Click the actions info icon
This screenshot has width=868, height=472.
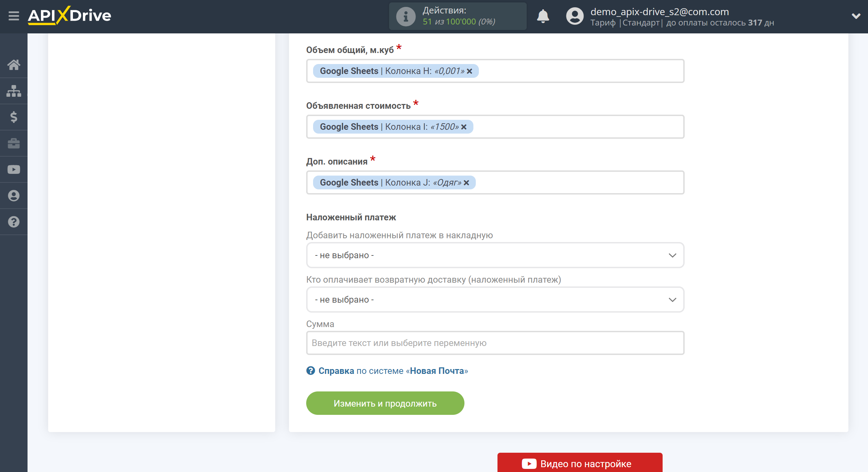406,16
